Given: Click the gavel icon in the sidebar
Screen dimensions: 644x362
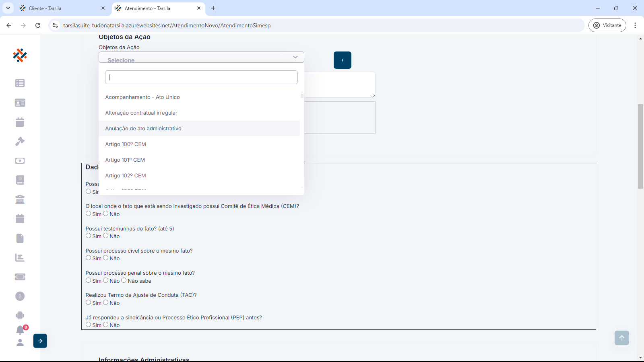Looking at the screenshot, I should coord(20,141).
